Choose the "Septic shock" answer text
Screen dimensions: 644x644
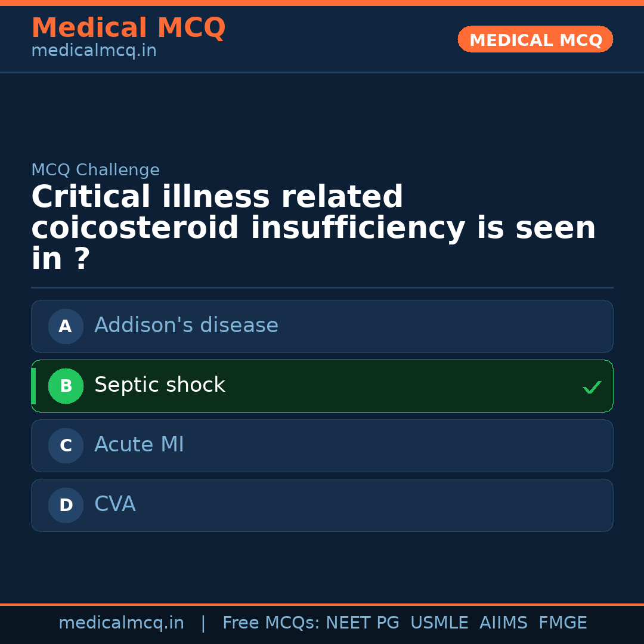click(x=160, y=385)
